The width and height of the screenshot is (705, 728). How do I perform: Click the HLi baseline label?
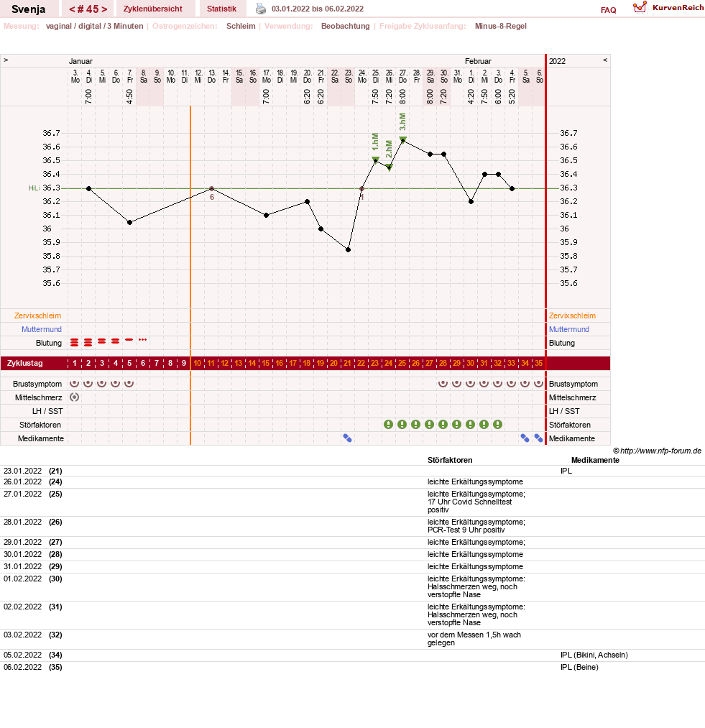(34, 188)
